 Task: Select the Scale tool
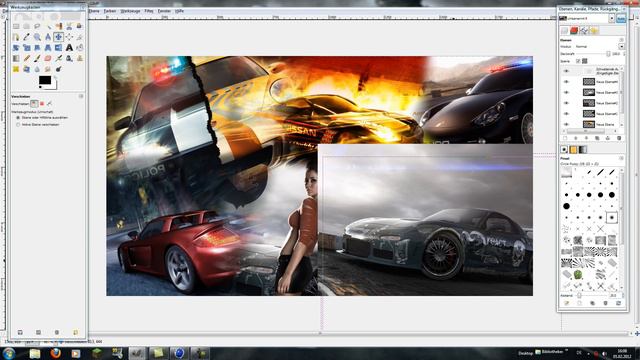[x=27, y=47]
